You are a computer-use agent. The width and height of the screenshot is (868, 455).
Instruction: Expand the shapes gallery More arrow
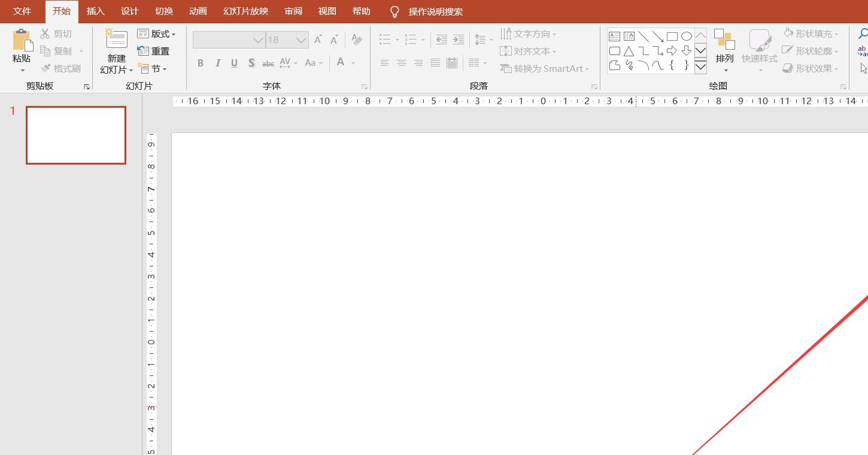click(700, 66)
